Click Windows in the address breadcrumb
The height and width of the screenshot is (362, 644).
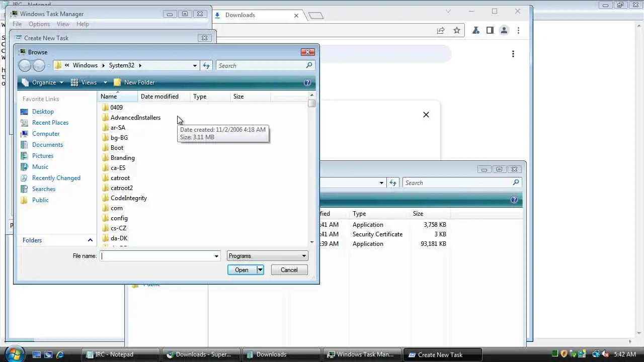point(85,65)
